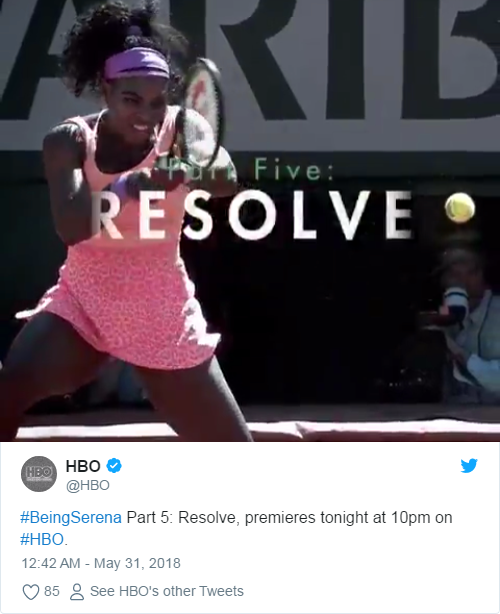
Task: Click the purple headband in video
Action: click(137, 63)
